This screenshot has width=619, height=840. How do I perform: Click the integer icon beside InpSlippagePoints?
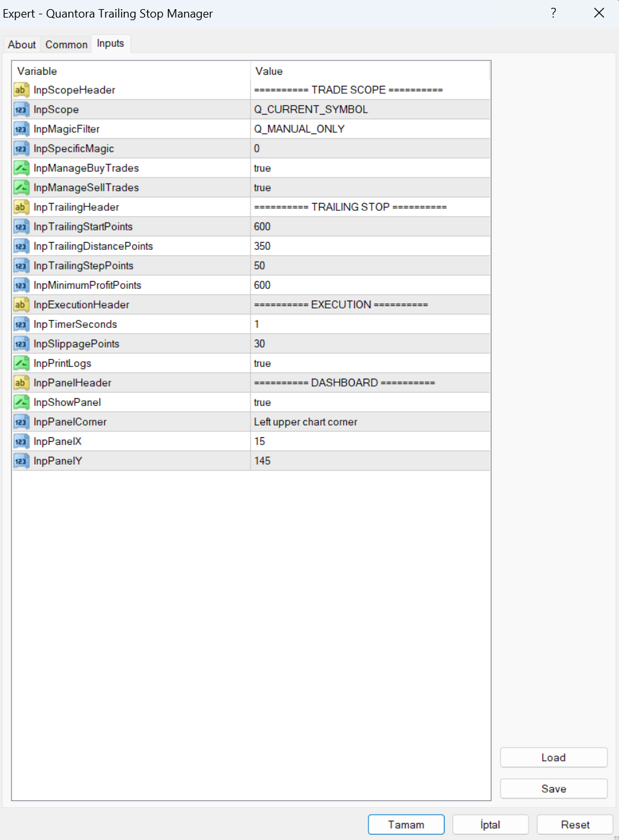coord(21,344)
